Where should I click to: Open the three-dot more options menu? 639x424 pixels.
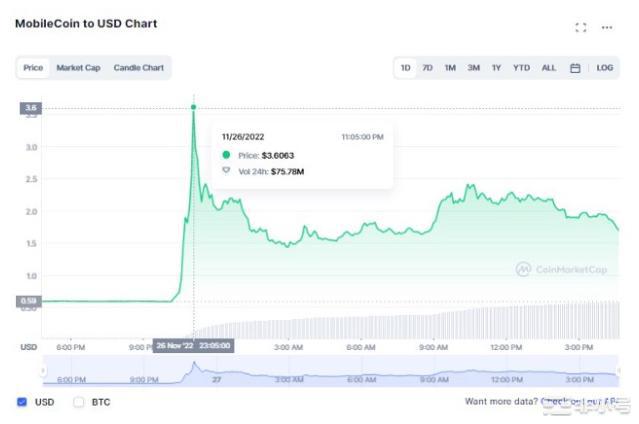coord(606,27)
